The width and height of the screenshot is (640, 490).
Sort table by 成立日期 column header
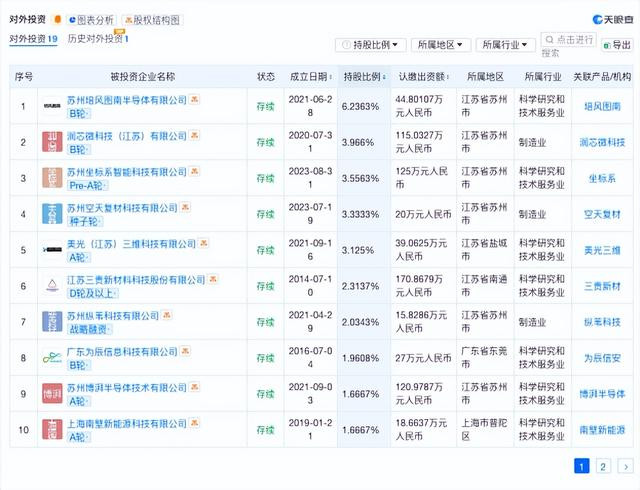[x=311, y=76]
